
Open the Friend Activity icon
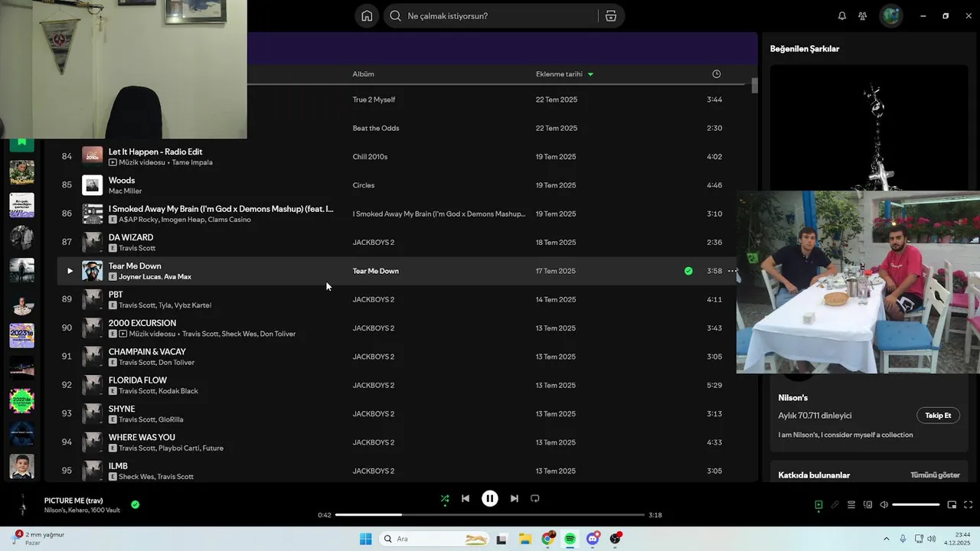pos(863,16)
